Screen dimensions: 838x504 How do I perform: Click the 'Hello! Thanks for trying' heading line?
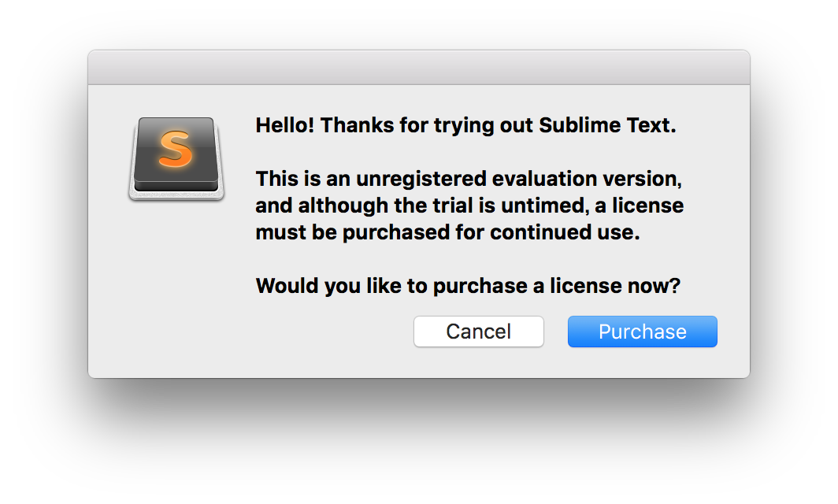465,125
